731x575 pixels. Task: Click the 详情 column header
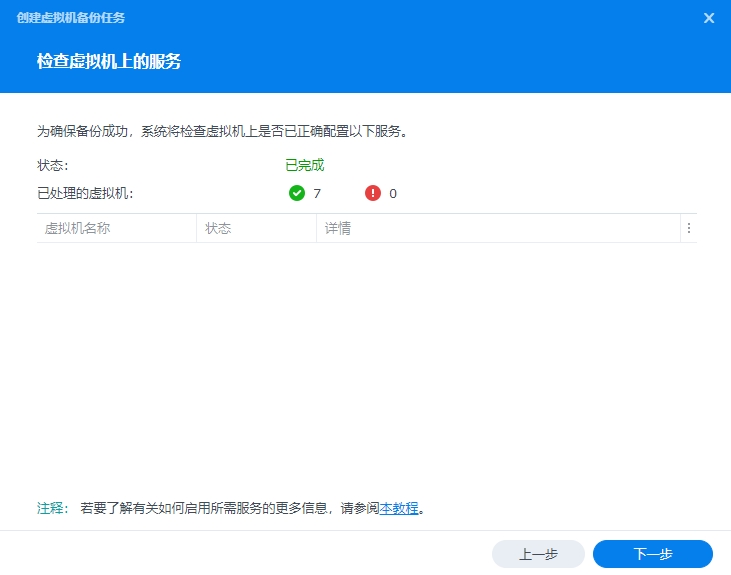click(x=337, y=228)
